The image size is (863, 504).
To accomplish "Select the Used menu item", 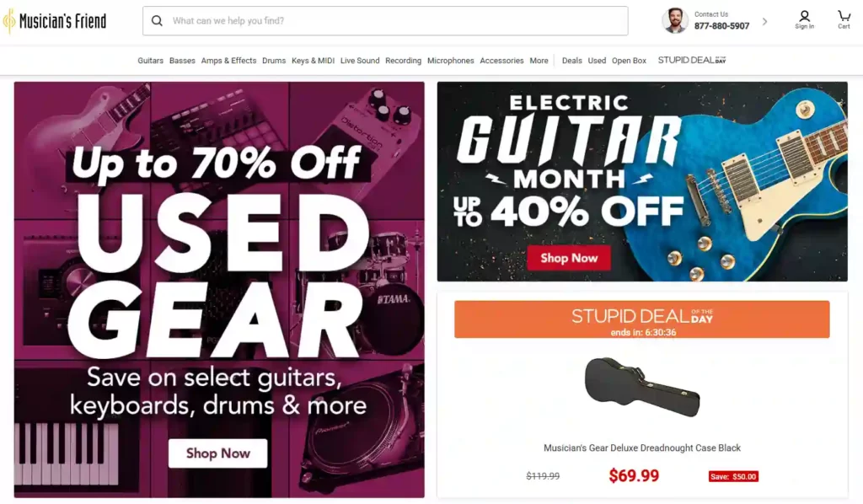I will click(x=597, y=60).
